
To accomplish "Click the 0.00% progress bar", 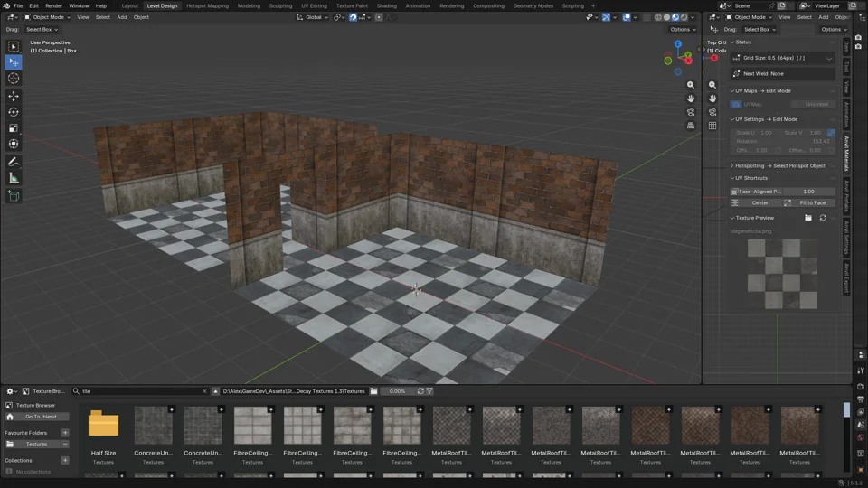I will 397,391.
